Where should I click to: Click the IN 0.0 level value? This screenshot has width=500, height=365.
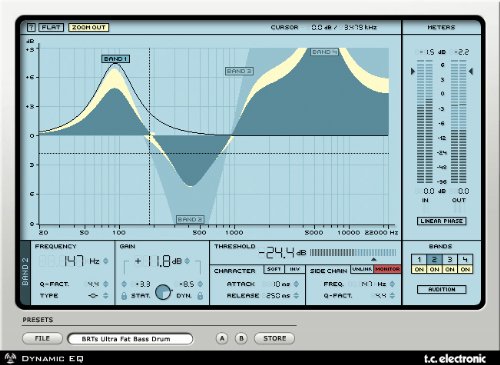(x=428, y=191)
